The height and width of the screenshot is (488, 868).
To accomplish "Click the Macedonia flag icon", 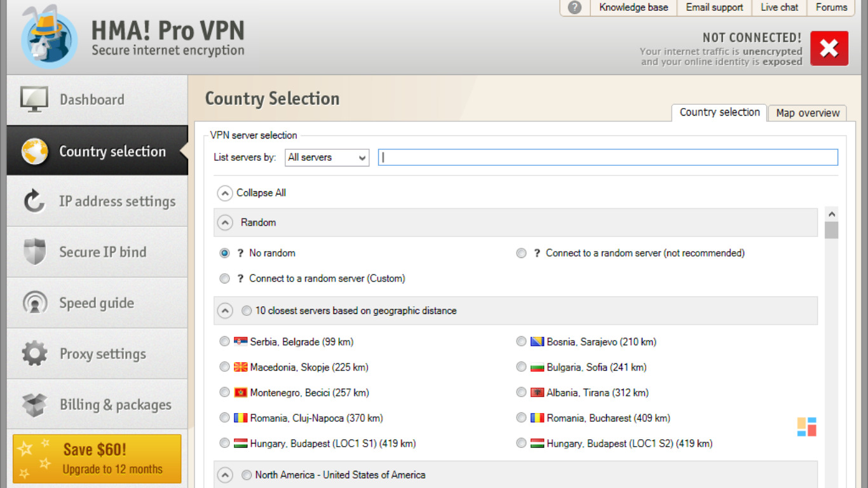I will (x=240, y=367).
